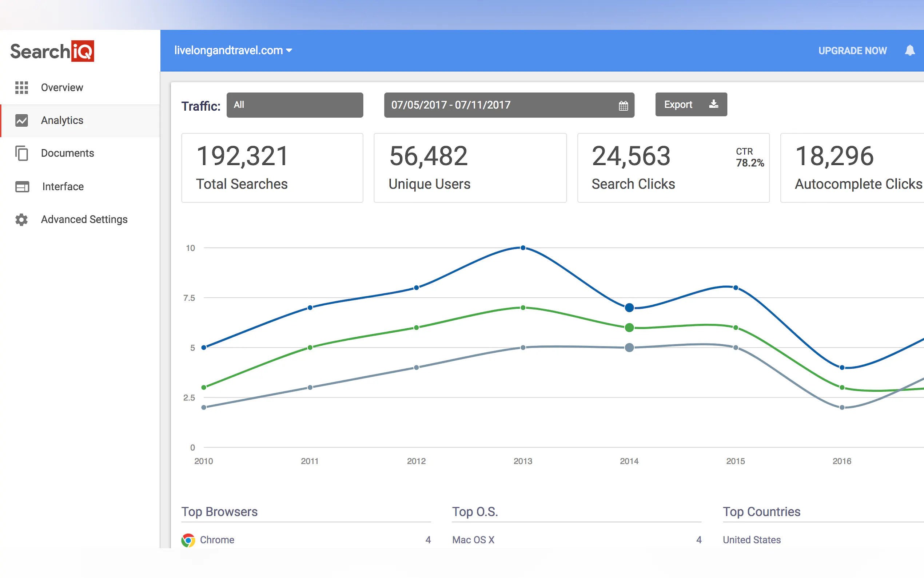Click the Analytics chart icon in sidebar

[21, 120]
